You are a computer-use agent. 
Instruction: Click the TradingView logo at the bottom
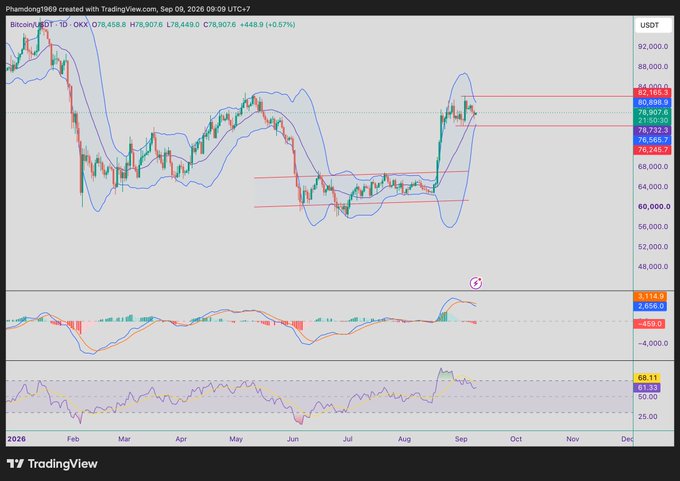52,464
